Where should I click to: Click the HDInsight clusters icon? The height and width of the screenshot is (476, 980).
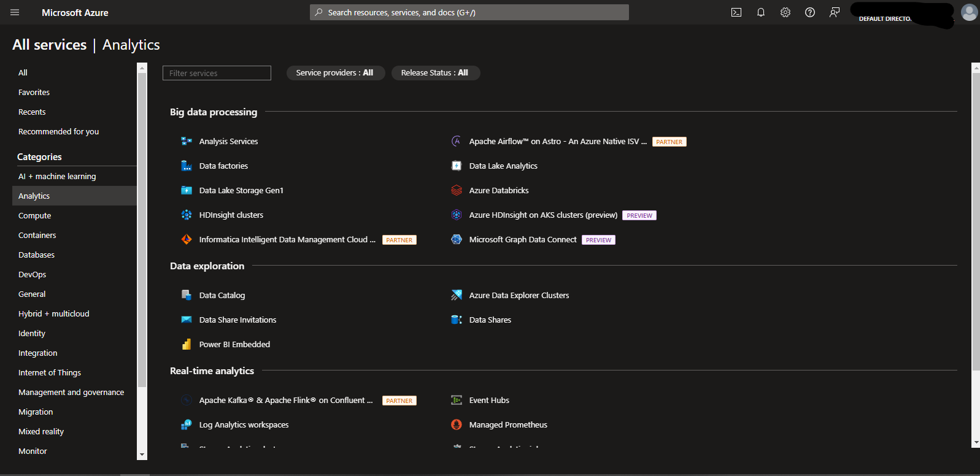[187, 215]
